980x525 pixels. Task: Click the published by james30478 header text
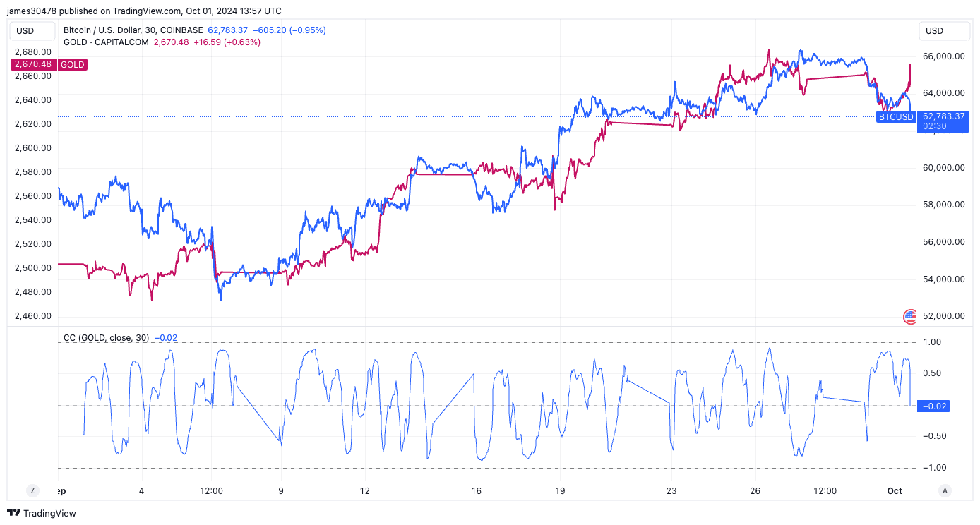tap(144, 11)
